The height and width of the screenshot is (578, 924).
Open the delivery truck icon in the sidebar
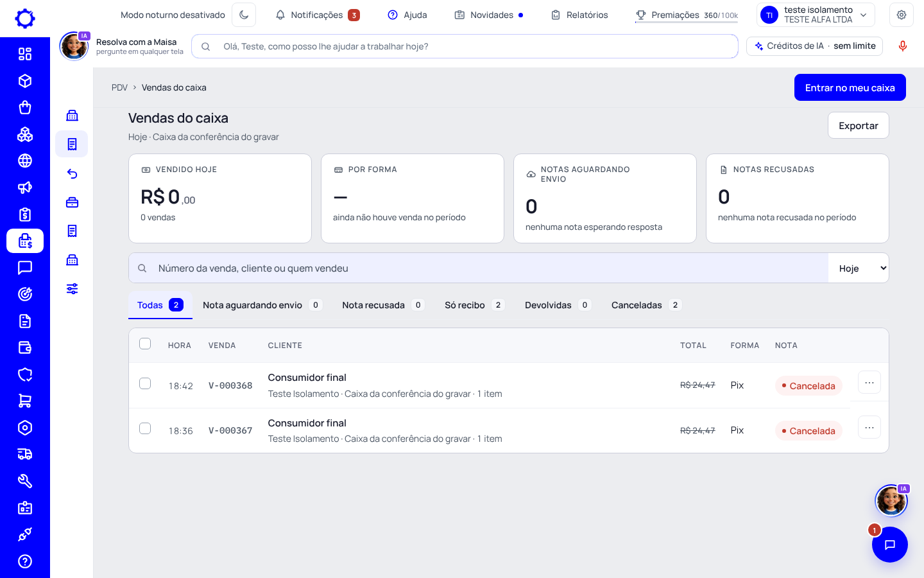[25, 454]
